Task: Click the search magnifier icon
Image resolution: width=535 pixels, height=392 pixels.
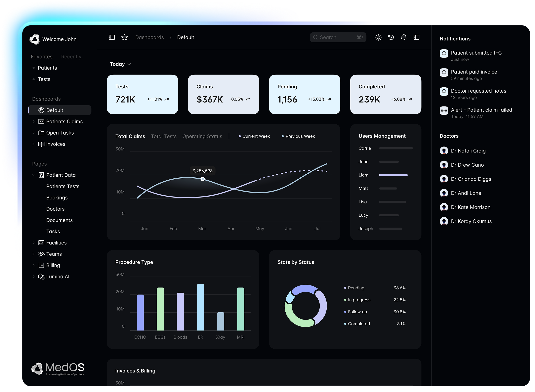Action: click(x=315, y=37)
